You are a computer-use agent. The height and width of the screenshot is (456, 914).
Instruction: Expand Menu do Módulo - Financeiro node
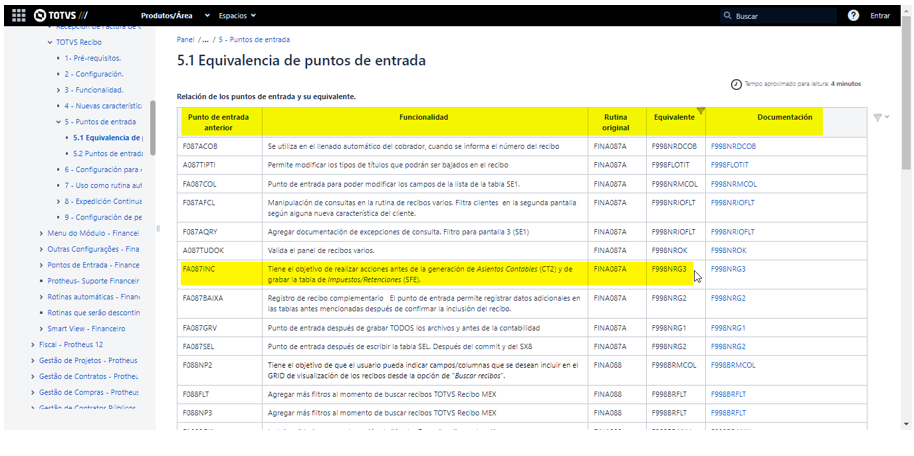point(41,233)
